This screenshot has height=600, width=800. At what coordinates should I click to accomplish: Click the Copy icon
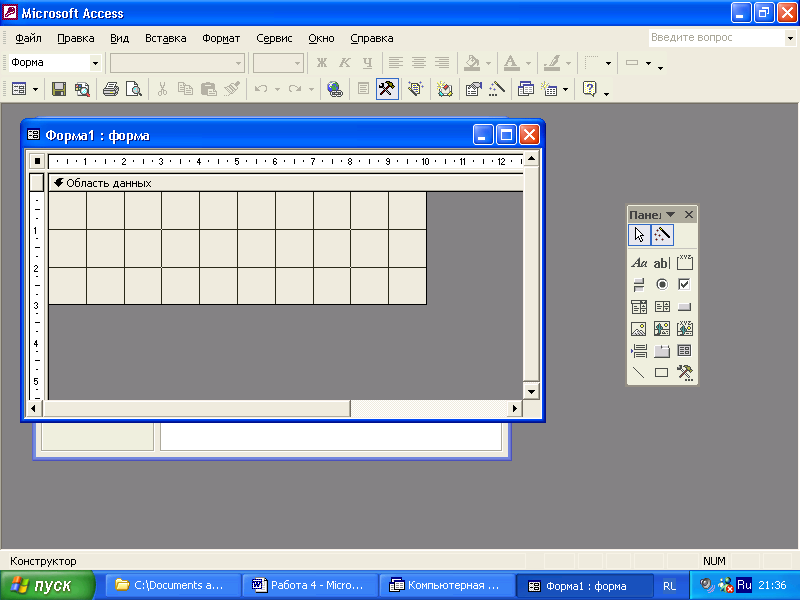185,89
